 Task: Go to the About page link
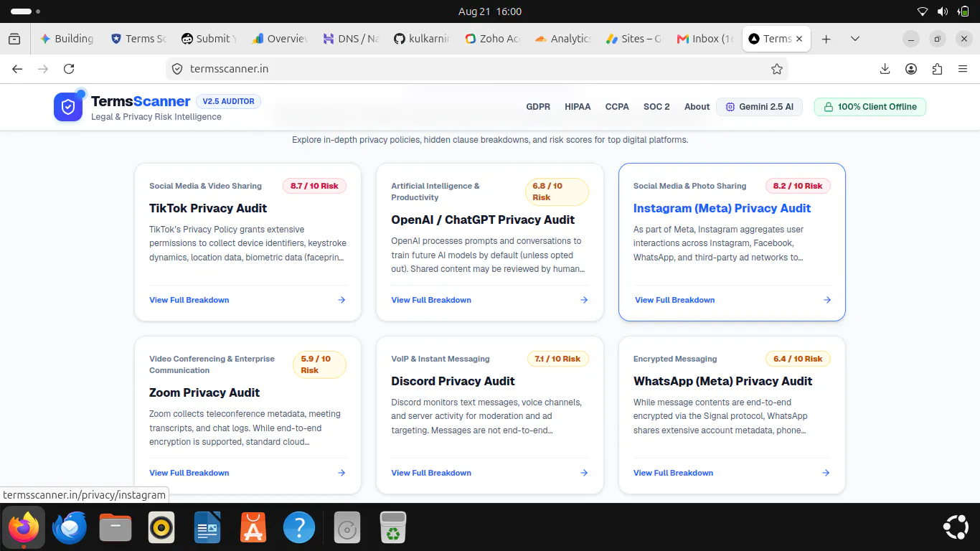point(697,107)
